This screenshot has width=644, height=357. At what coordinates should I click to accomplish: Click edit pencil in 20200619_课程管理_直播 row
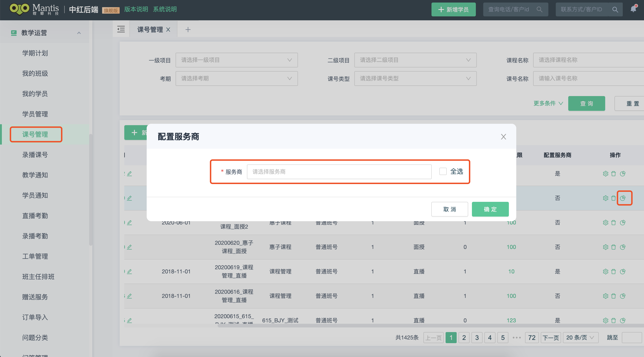click(x=129, y=272)
